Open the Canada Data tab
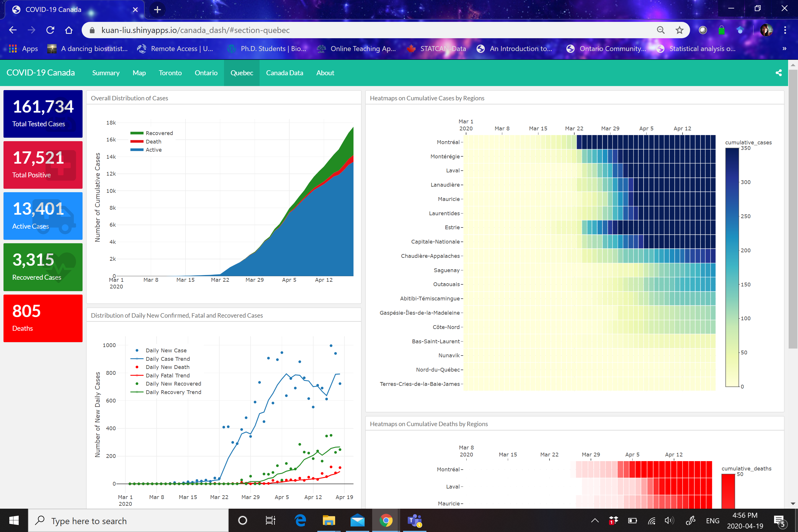Viewport: 798px width, 532px height. [284, 73]
